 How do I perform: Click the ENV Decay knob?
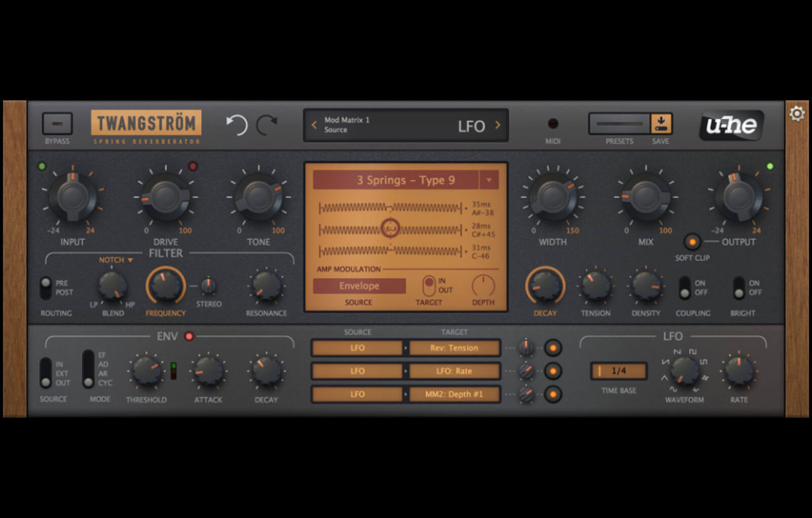point(266,371)
